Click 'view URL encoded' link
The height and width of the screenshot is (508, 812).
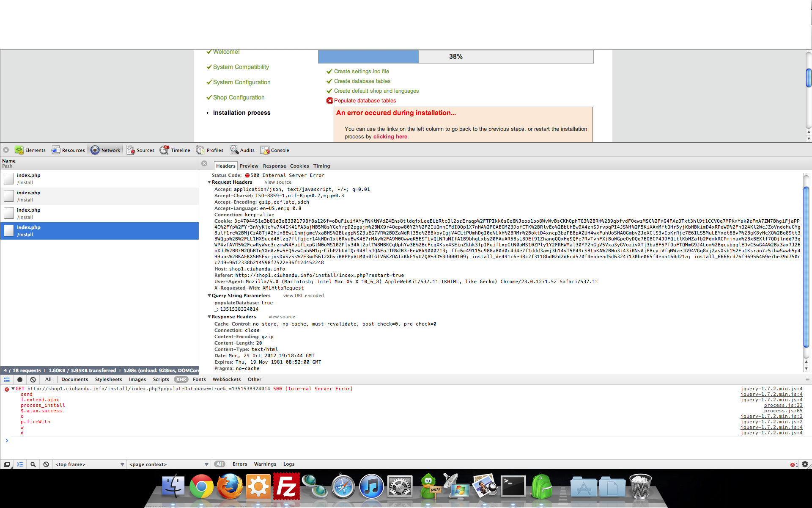tap(303, 295)
